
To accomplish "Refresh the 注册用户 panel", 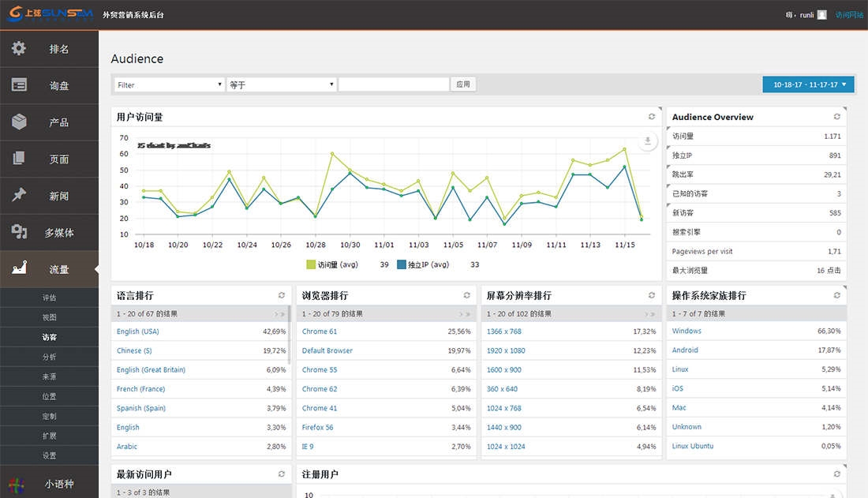I will tap(837, 474).
